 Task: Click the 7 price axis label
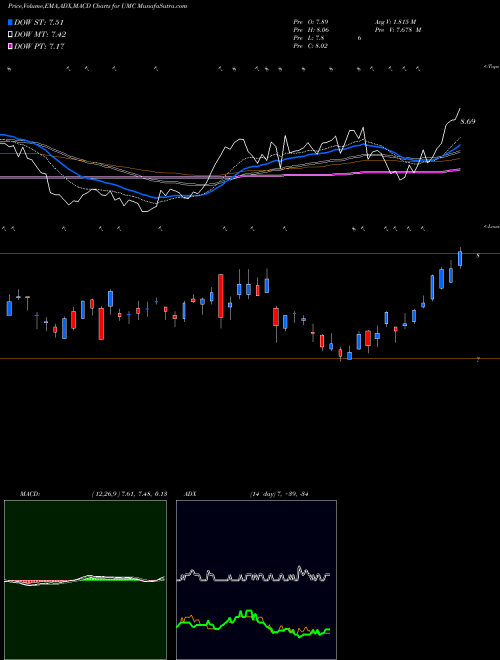(x=478, y=360)
